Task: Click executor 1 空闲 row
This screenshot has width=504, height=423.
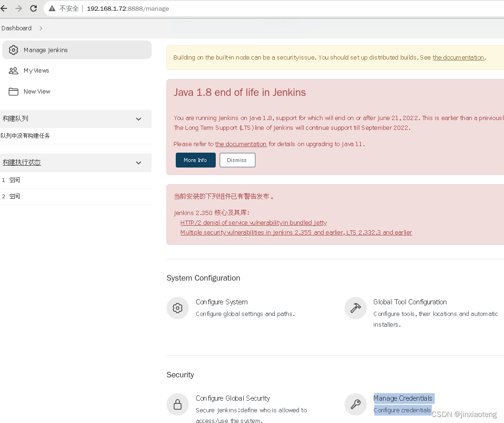Action: [75, 180]
